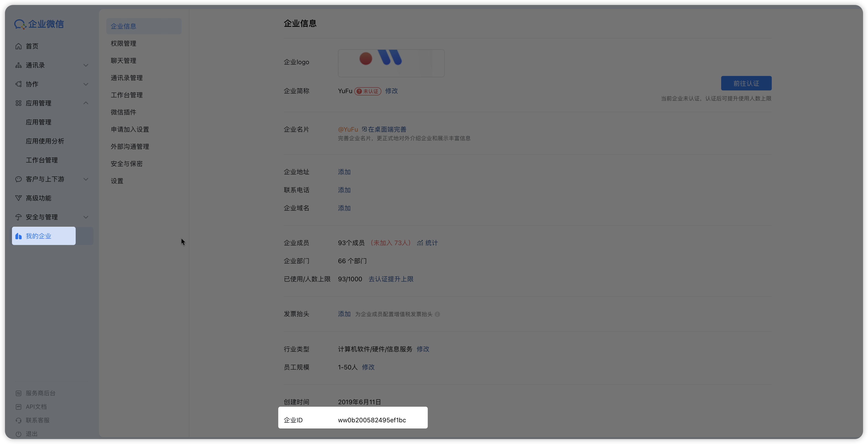Click 去认证提升上限 link

tap(391, 279)
